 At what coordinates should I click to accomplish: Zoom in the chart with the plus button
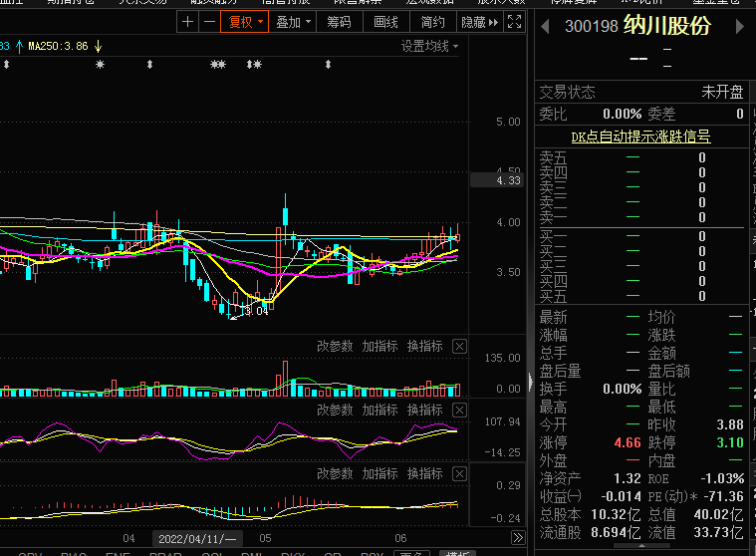coord(187,22)
